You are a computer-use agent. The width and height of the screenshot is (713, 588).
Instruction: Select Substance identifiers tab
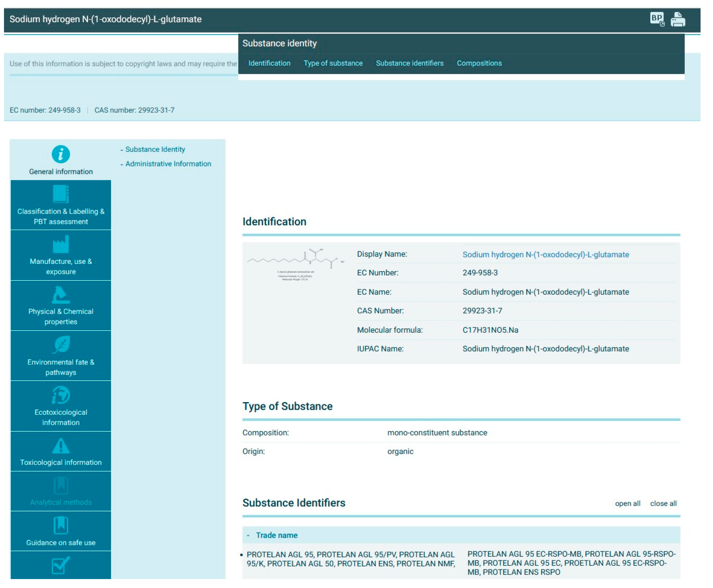[x=409, y=63]
